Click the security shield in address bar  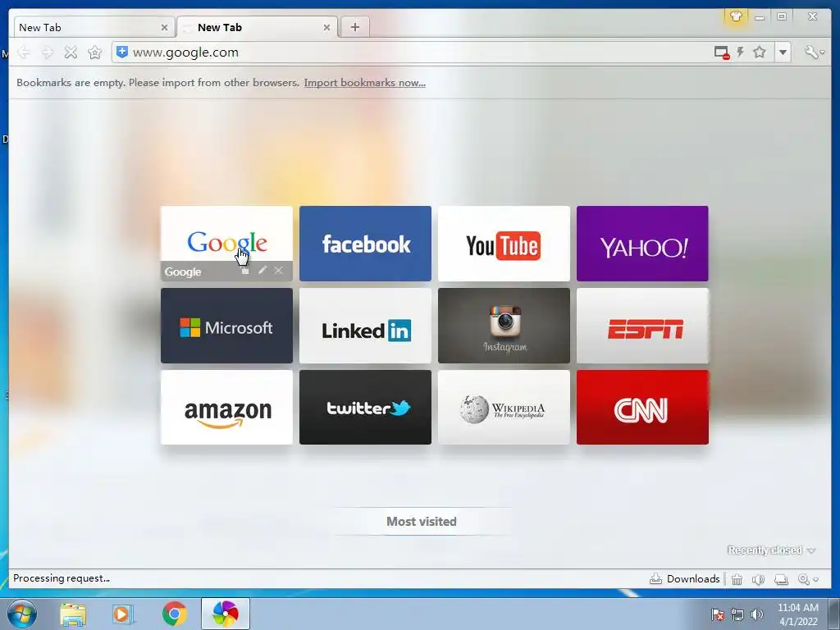click(x=122, y=52)
